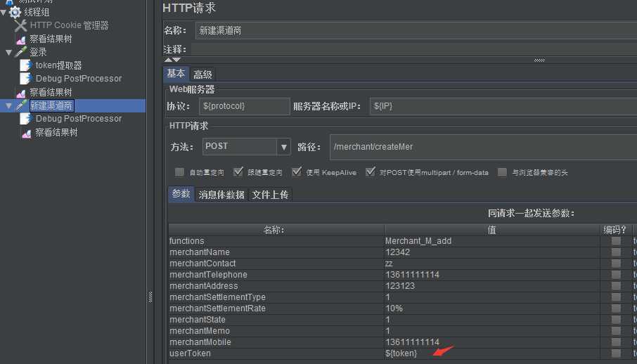Screen dimensions: 637x364
Task: Toggle 对POST使用multipart / form-data checkbox
Action: pyautogui.click(x=370, y=172)
